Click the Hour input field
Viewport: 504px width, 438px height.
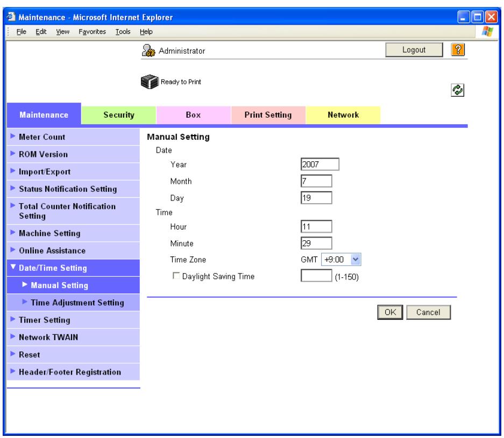click(316, 226)
